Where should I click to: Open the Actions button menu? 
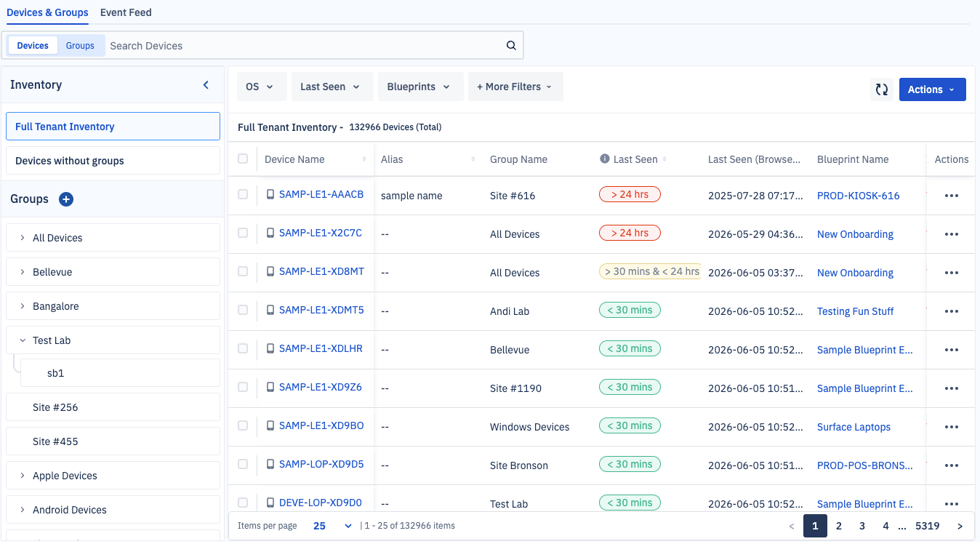932,89
